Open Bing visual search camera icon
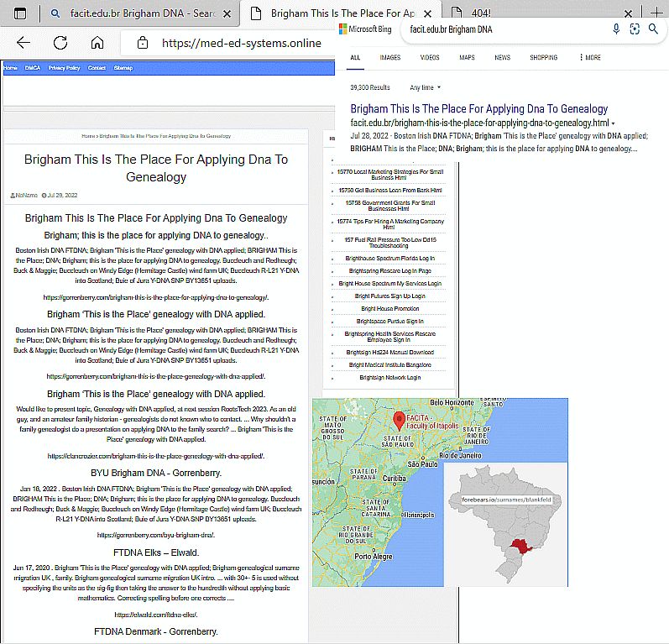The image size is (669, 644). click(x=635, y=29)
